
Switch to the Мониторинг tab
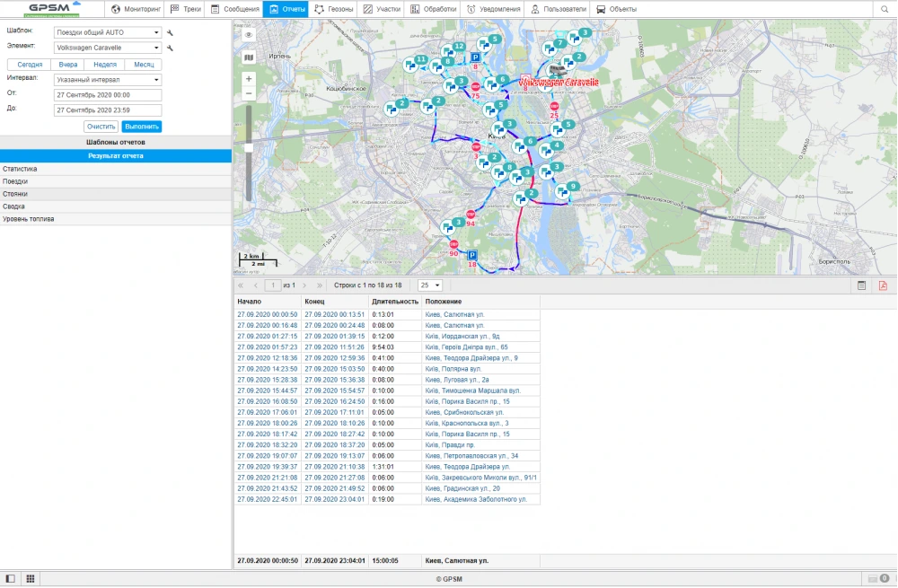coord(135,9)
